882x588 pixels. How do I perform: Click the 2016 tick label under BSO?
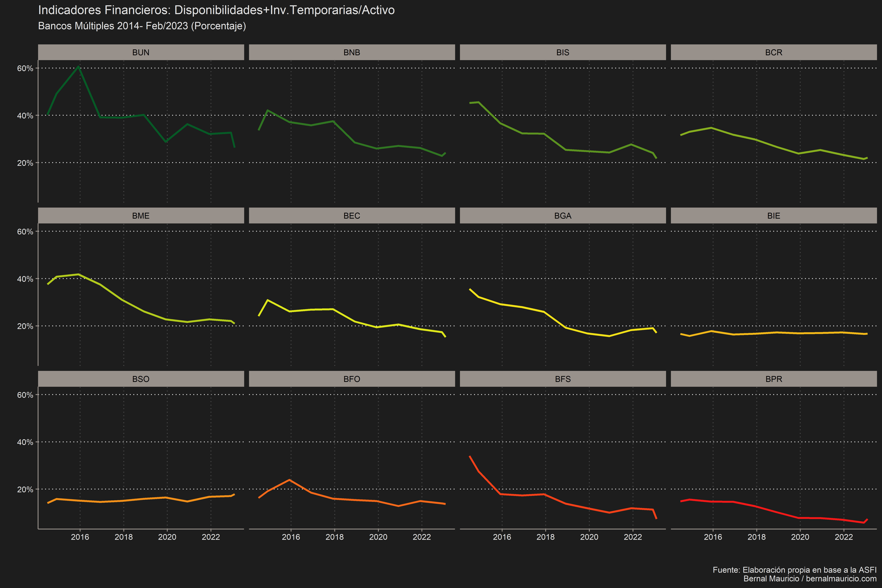[80, 537]
